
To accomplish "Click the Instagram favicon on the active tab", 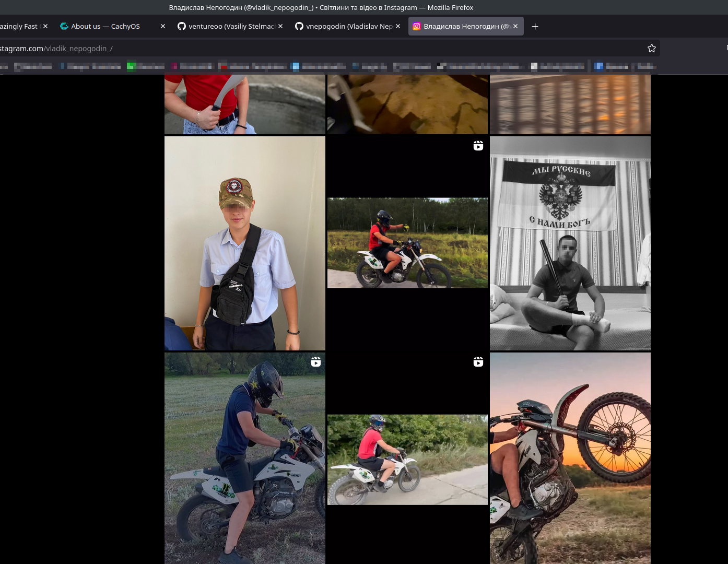I will [x=417, y=26].
